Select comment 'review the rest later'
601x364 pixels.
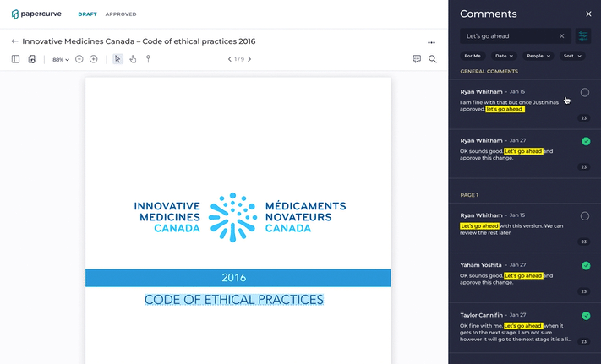pos(485,233)
